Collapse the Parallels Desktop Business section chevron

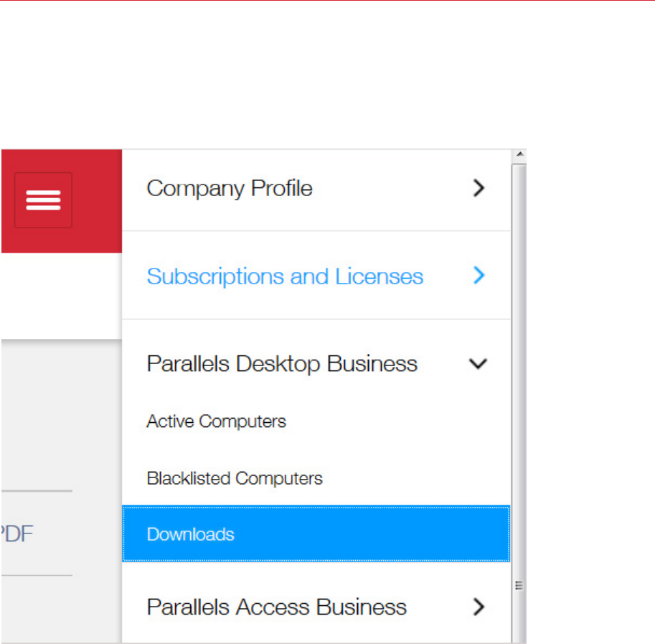[478, 364]
